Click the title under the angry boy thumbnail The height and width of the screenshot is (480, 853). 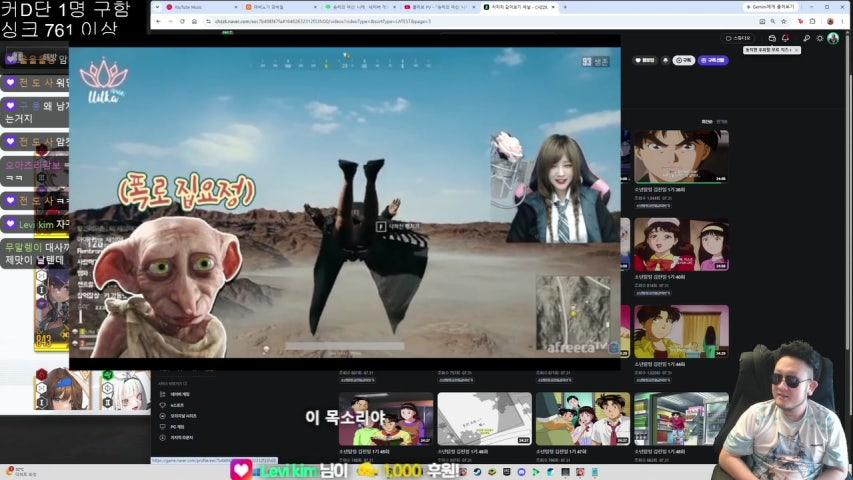[x=660, y=190]
